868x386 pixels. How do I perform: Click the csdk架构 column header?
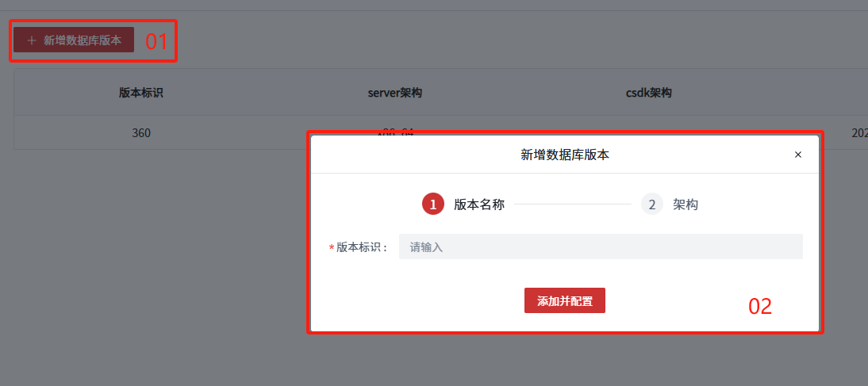click(649, 93)
